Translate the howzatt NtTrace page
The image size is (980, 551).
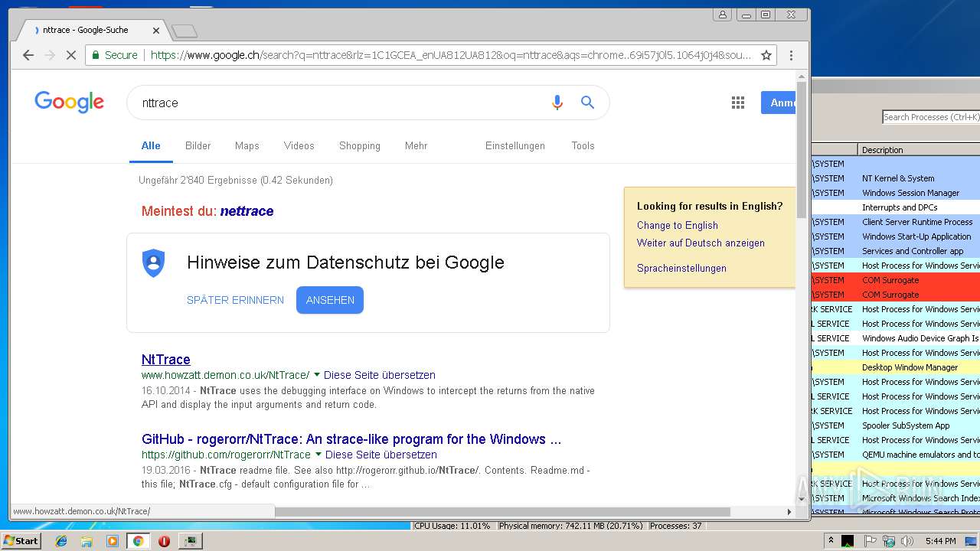tap(380, 375)
